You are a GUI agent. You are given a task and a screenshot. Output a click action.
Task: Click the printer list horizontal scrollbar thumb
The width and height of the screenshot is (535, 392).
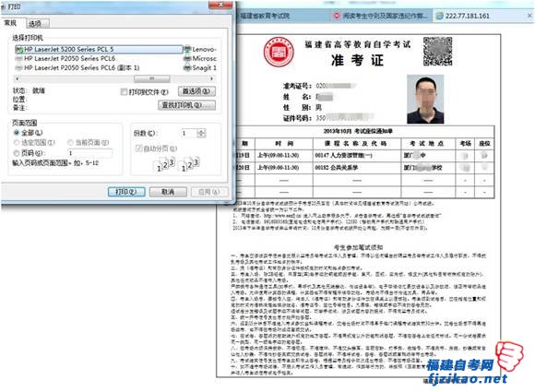[x=152, y=78]
